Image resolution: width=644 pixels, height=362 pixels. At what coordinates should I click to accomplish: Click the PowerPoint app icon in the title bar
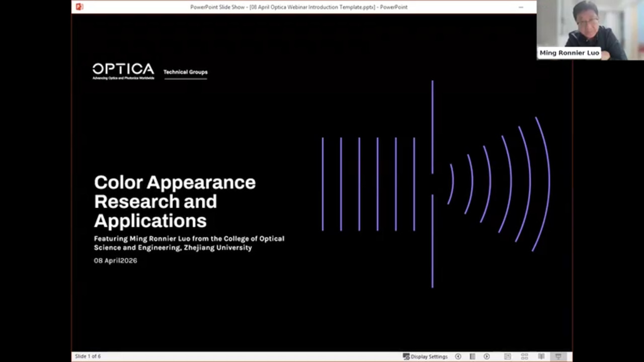(x=79, y=7)
